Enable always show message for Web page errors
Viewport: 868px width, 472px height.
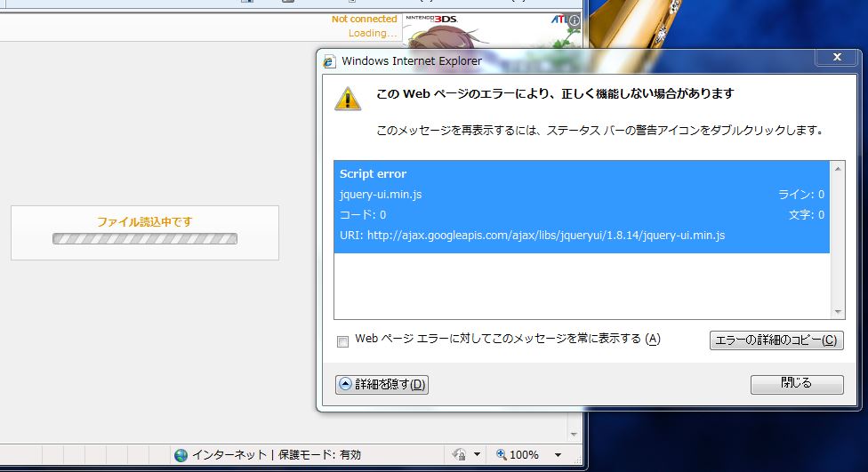pos(342,341)
